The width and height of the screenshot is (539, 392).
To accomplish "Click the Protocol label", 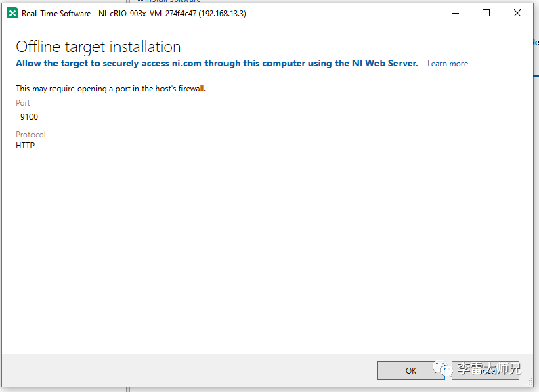I will (x=30, y=135).
